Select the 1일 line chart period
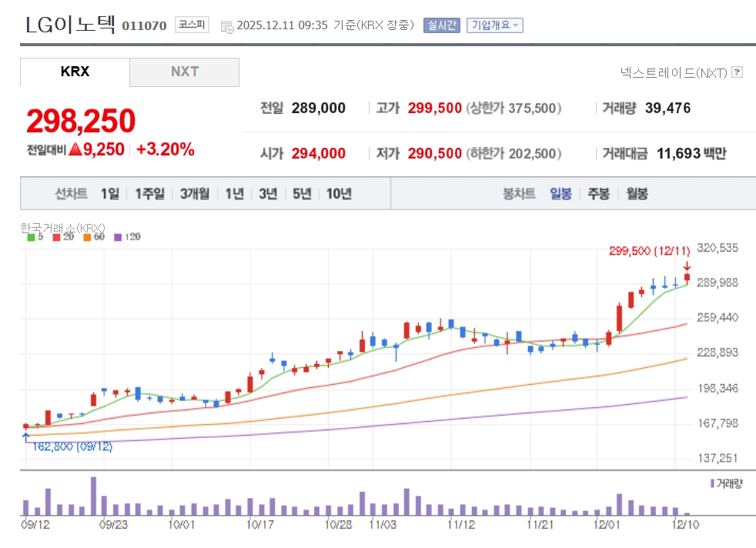Image resolution: width=756 pixels, height=548 pixels. (x=110, y=194)
